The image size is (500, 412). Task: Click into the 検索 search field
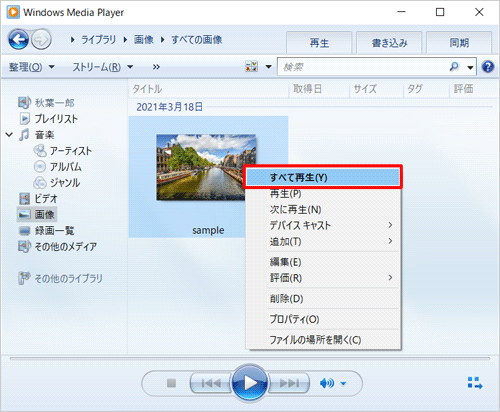point(362,67)
